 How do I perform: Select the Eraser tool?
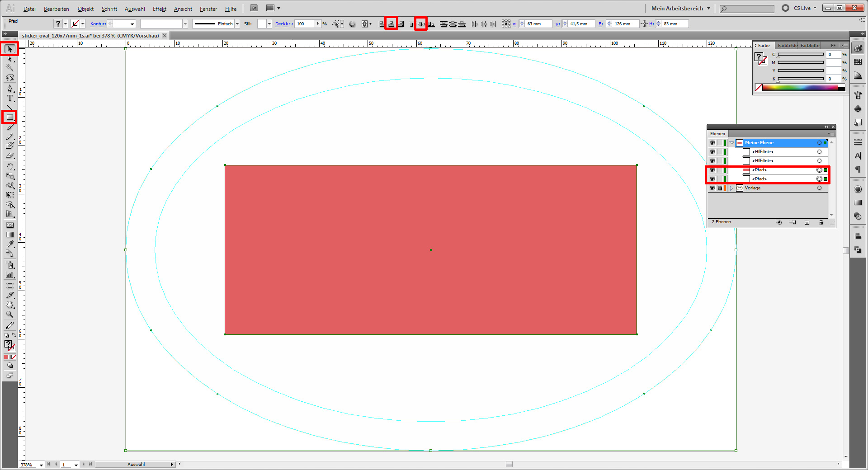(x=9, y=156)
